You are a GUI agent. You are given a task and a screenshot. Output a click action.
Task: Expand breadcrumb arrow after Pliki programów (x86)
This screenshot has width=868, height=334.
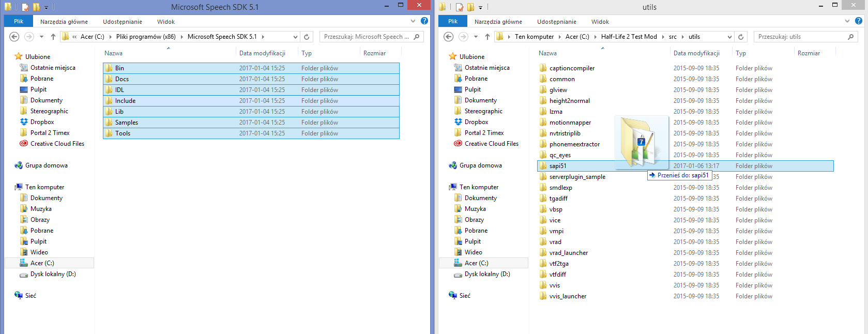(x=181, y=37)
